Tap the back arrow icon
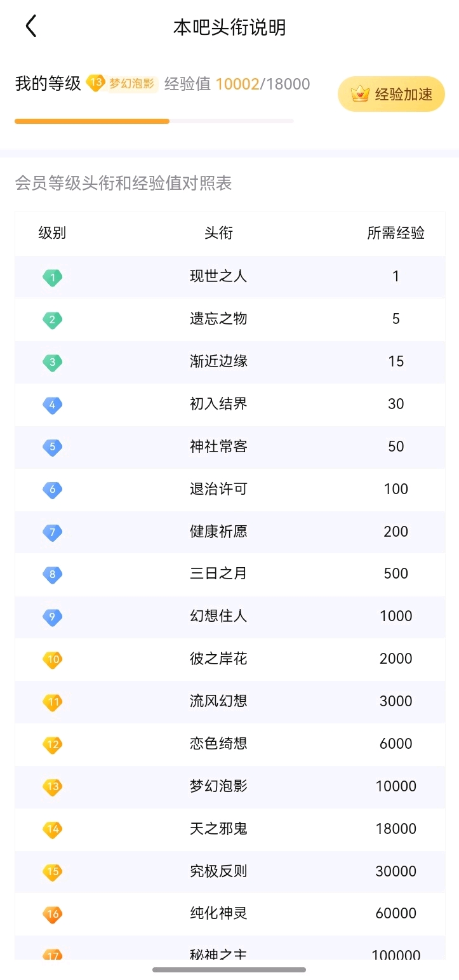The width and height of the screenshot is (459, 980). click(30, 27)
